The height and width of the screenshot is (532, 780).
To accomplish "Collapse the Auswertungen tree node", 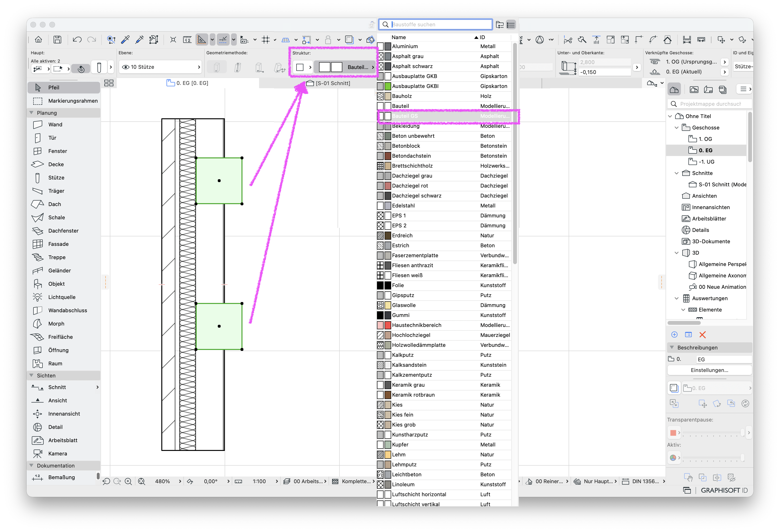I will pos(677,298).
